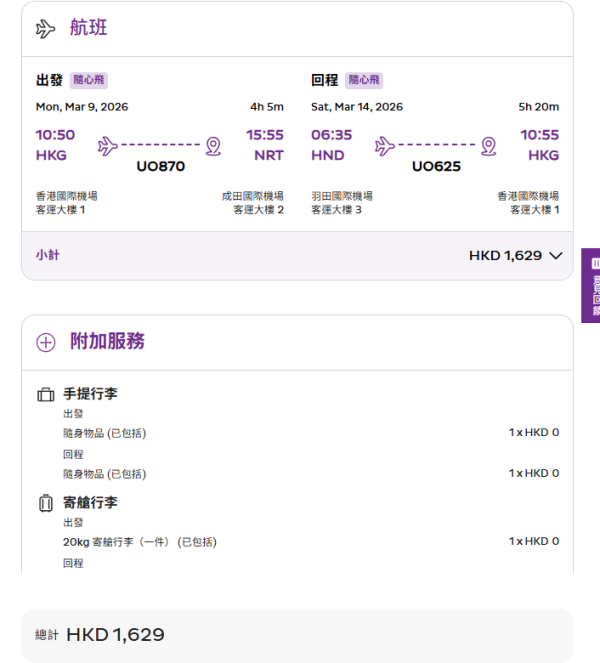Click the 成田國際機場 airport name
Screen dimensions: 600x663
(252, 196)
